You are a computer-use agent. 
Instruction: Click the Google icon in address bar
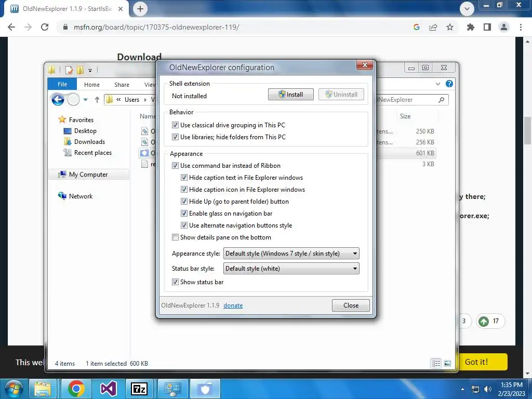[x=417, y=27]
